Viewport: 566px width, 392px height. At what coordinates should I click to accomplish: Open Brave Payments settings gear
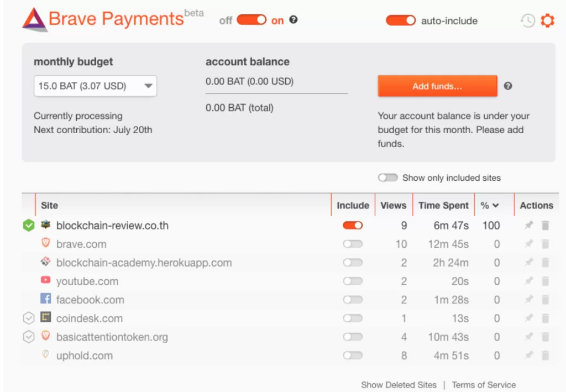pos(547,21)
